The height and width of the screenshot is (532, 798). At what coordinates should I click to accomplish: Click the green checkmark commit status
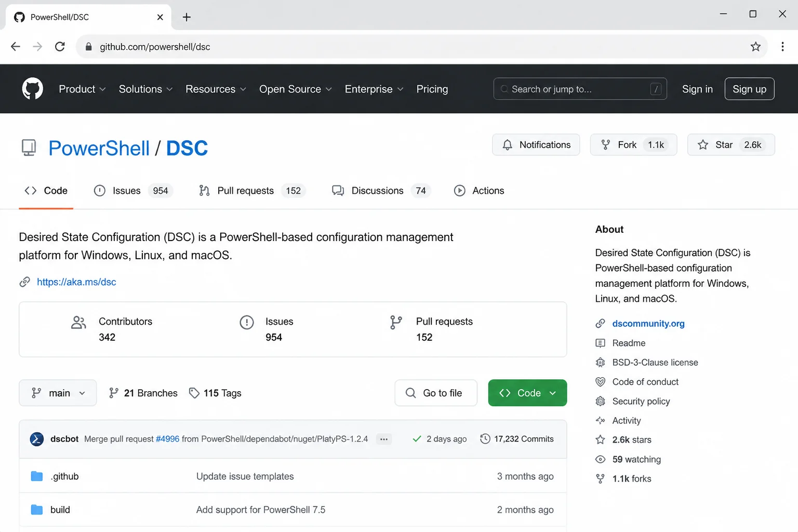[417, 439]
